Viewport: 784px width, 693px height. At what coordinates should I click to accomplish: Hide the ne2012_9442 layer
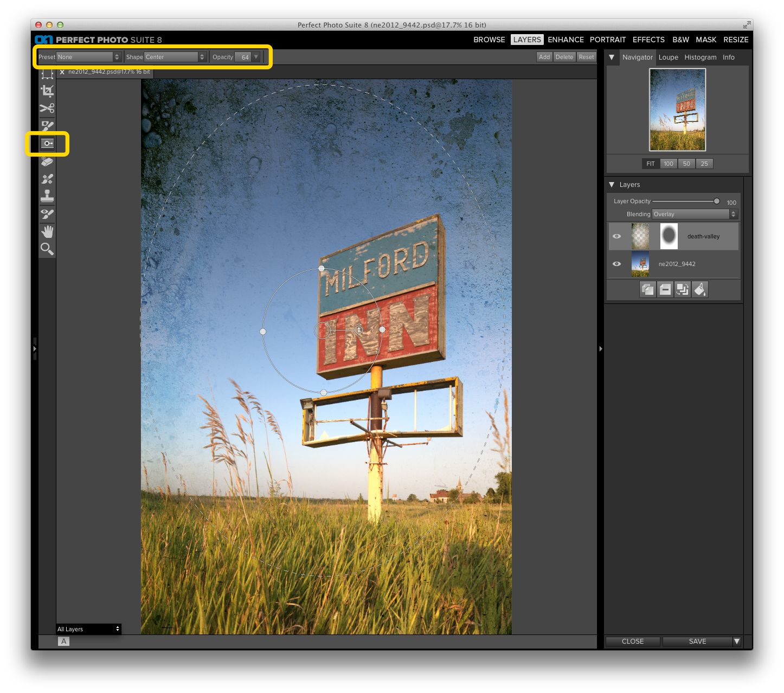tap(617, 264)
